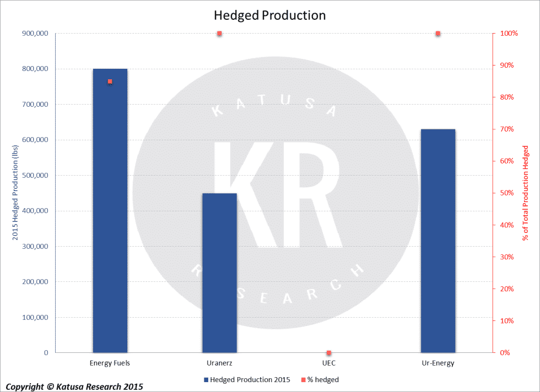Click the 600,000 left axis value

point(35,140)
